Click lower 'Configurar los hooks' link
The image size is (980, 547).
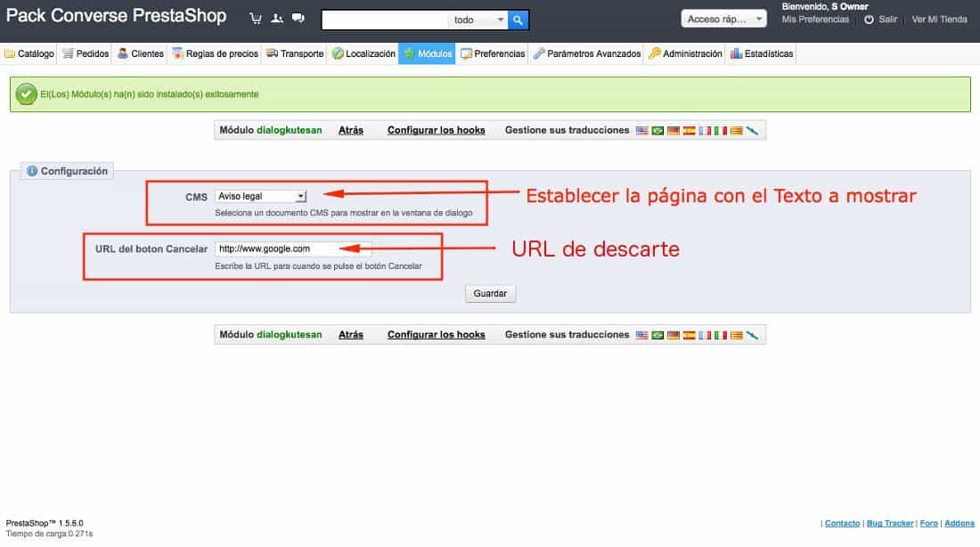437,334
